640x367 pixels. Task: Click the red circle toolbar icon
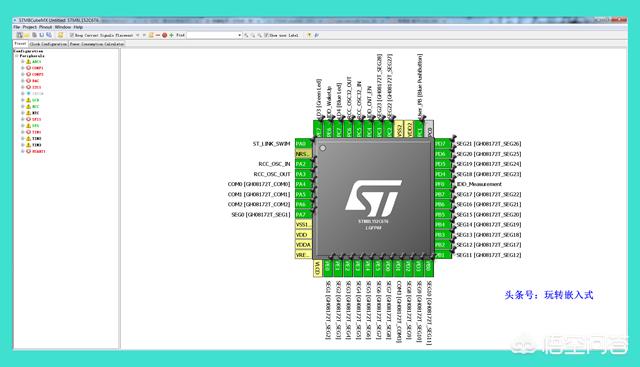pyautogui.click(x=164, y=35)
